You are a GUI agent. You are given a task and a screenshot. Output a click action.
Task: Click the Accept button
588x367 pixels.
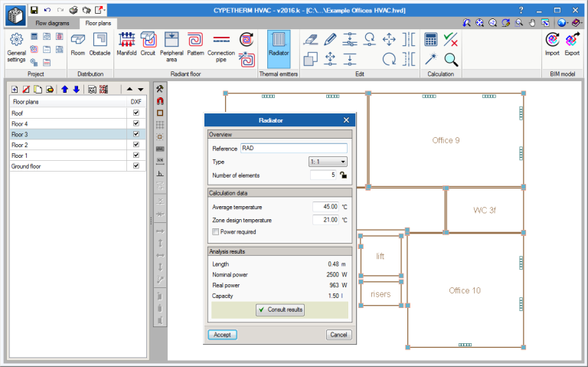pos(222,335)
